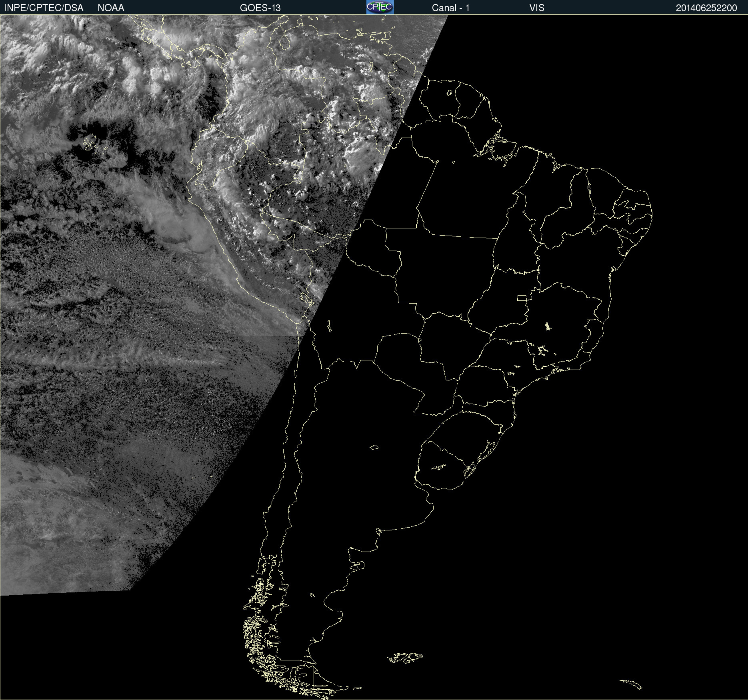Click the Canal - 1 channel label
Viewport: 748px width, 700px height.
451,8
